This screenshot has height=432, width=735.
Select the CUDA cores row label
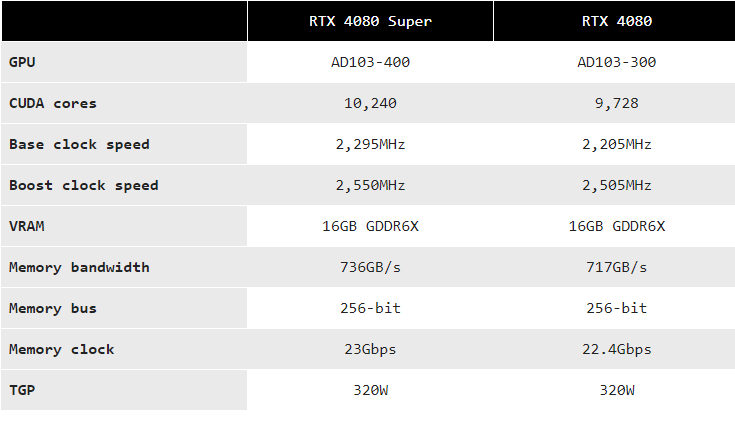(53, 103)
